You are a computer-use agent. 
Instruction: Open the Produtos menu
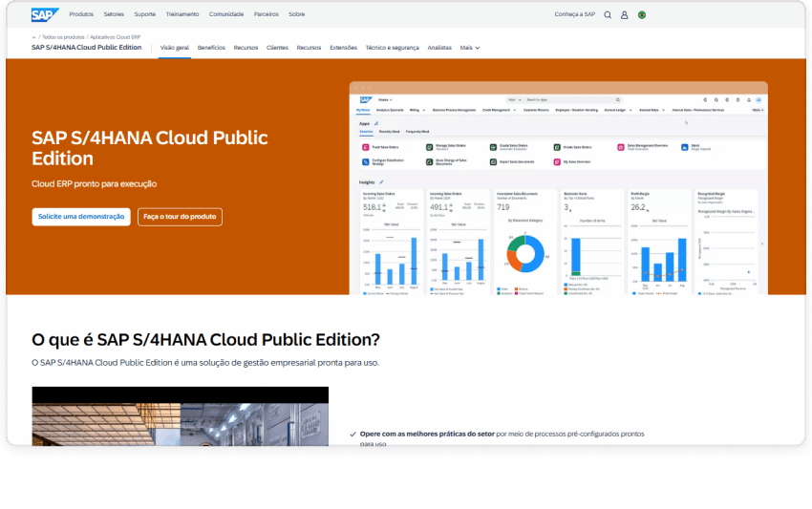(81, 14)
